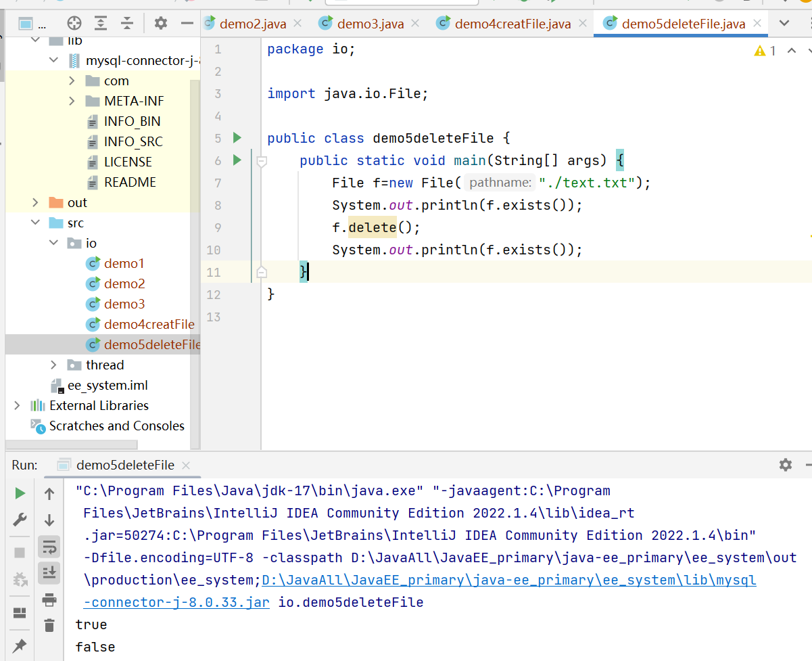Select ee_system.iml file

[108, 385]
